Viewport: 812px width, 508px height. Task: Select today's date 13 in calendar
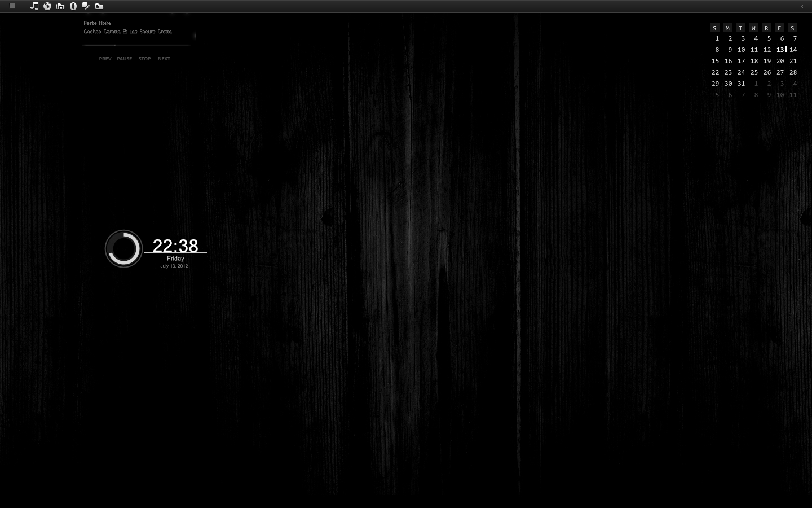[780, 50]
